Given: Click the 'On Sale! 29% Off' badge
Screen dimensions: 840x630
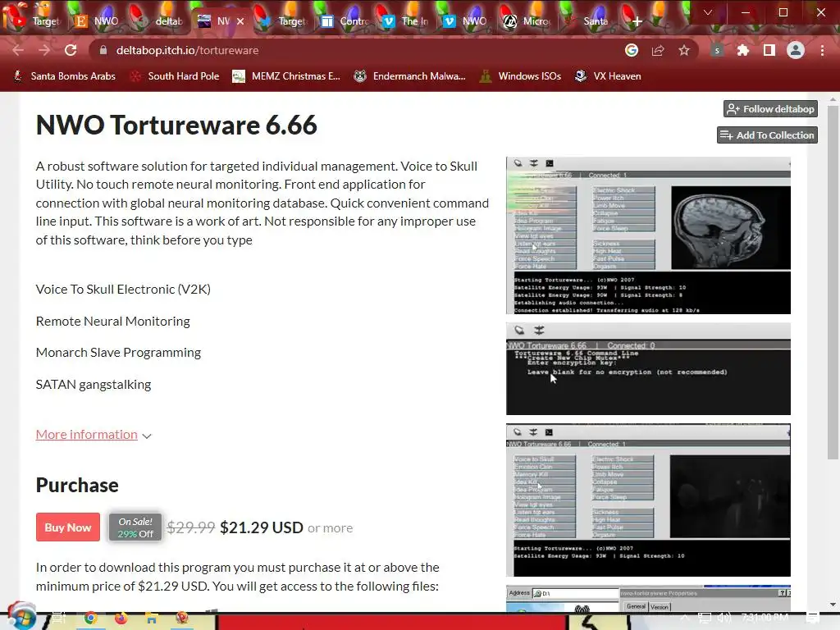Looking at the screenshot, I should 135,527.
